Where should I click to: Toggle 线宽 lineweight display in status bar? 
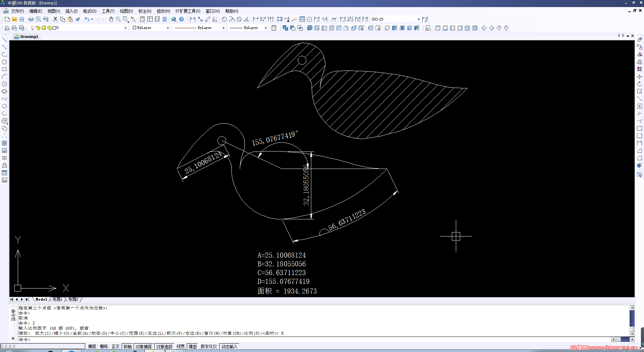(x=180, y=346)
